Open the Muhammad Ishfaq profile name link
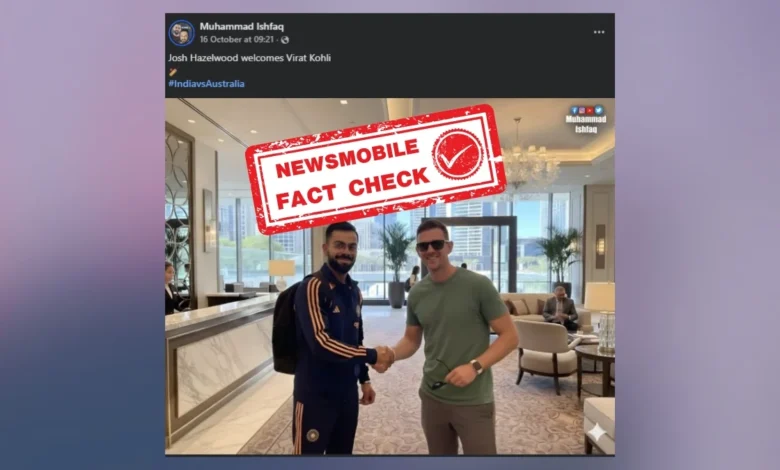780x470 pixels. 242,26
